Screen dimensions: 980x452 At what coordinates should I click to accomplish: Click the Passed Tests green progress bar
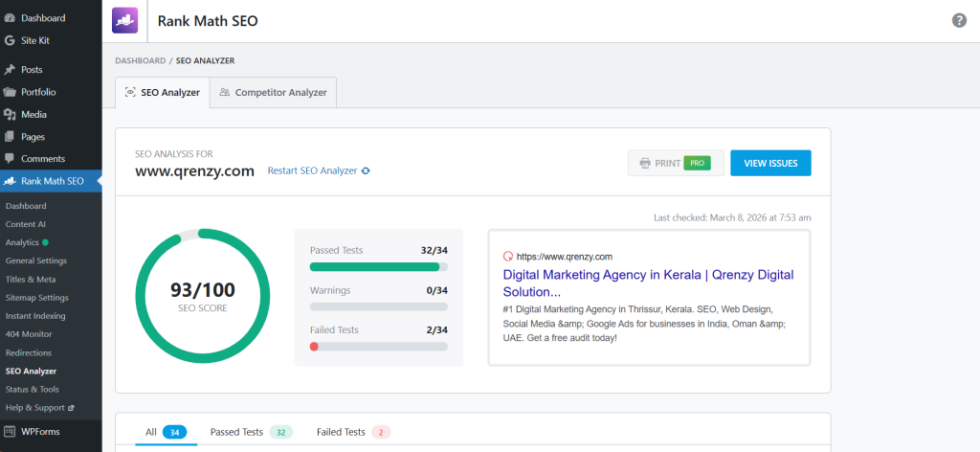tap(375, 267)
